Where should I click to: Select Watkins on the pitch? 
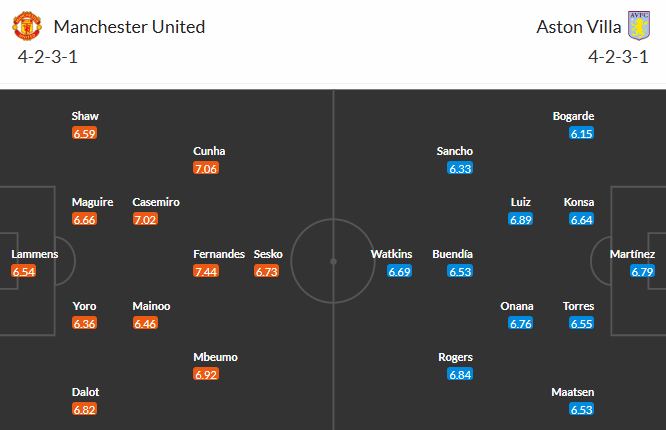coord(392,254)
